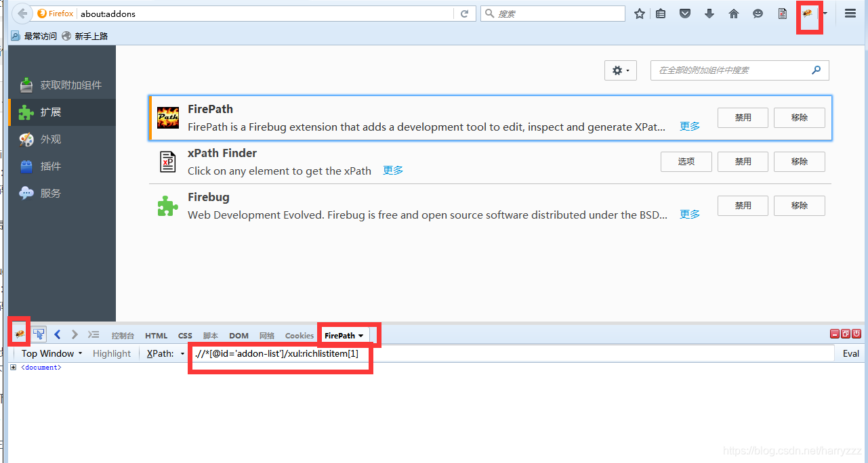
Task: Expand the document node in results
Action: [13, 368]
